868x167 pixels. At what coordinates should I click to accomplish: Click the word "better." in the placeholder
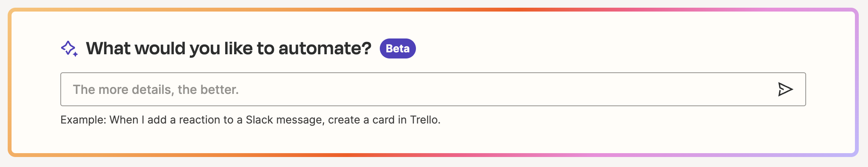[x=219, y=90]
